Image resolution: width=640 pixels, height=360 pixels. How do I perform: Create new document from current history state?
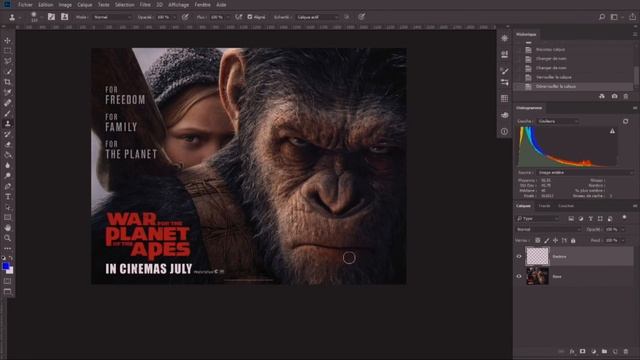click(x=602, y=96)
